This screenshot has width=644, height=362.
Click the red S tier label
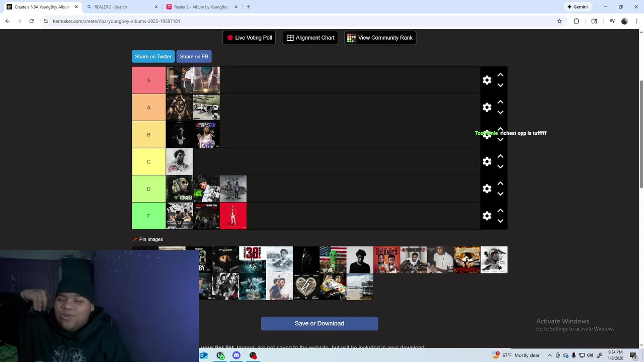pyautogui.click(x=148, y=80)
